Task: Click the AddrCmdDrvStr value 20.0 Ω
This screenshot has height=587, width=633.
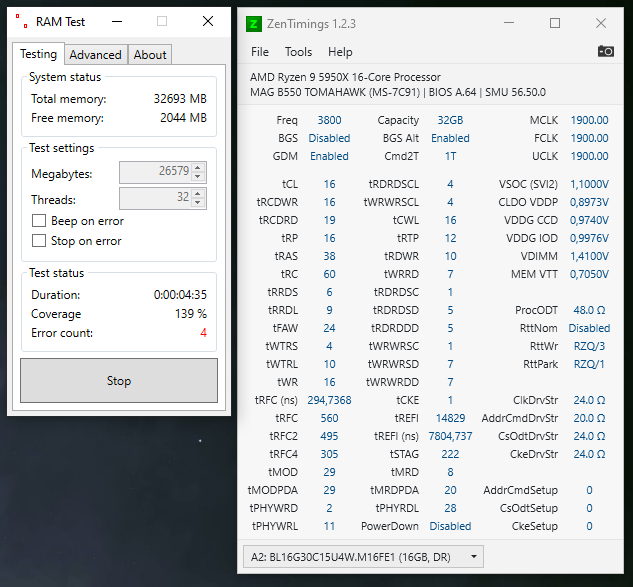Action: pos(589,418)
